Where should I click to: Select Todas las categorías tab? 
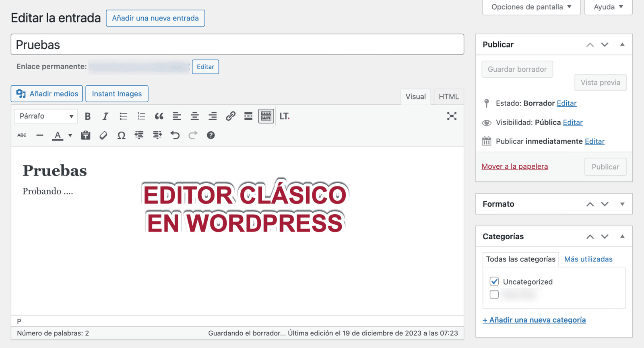point(520,259)
